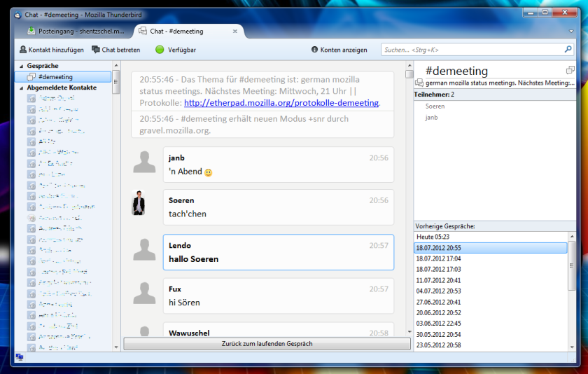
Task: Click the magnifier search icon
Action: [x=568, y=49]
